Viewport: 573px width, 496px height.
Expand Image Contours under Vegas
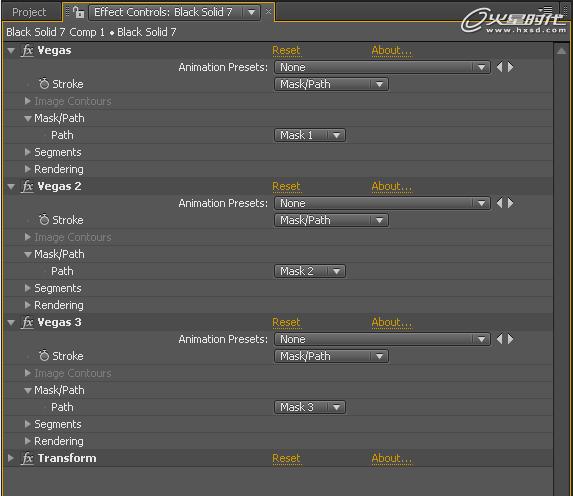point(27,101)
